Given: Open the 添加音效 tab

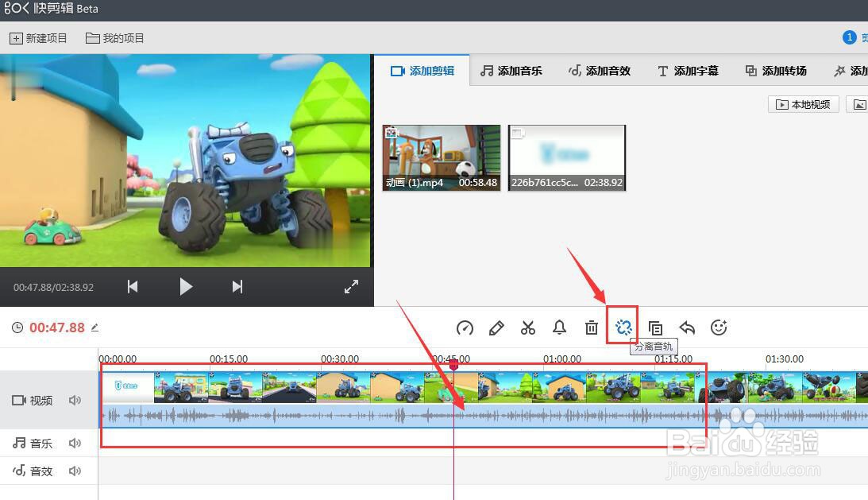Looking at the screenshot, I should point(600,71).
